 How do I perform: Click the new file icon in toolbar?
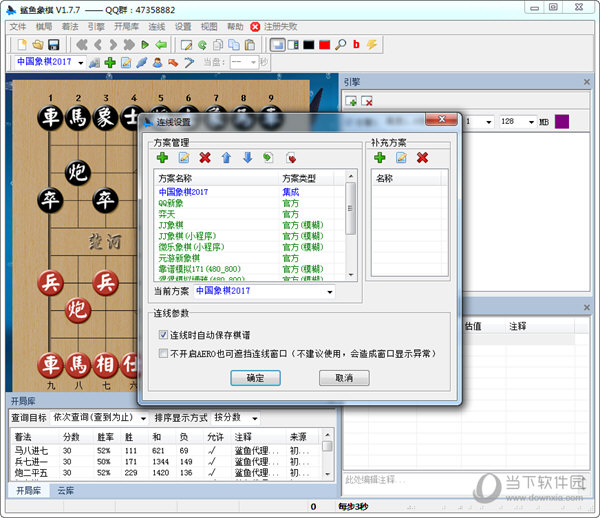click(22, 45)
